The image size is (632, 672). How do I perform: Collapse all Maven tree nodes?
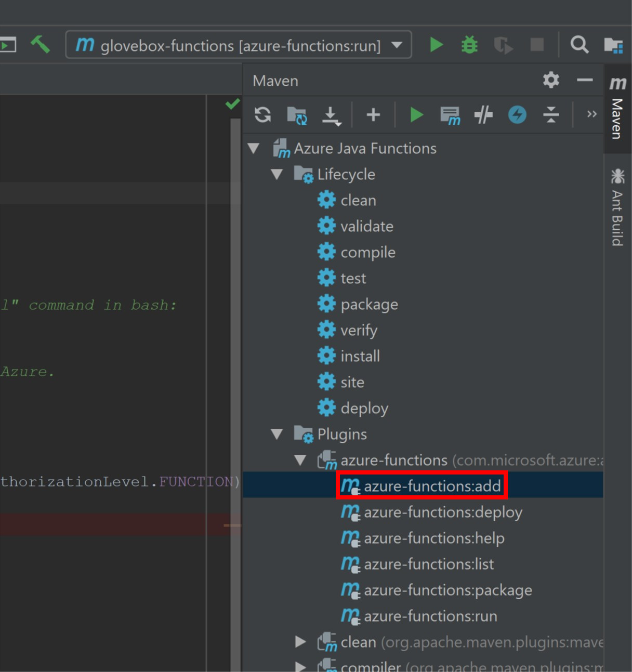(551, 114)
